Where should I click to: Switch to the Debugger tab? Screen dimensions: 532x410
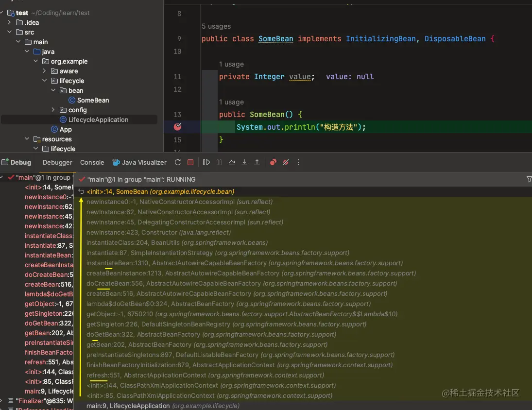tap(57, 162)
